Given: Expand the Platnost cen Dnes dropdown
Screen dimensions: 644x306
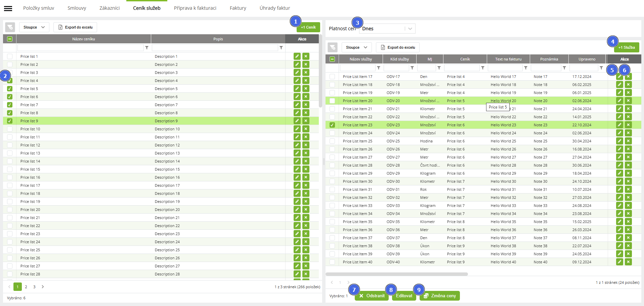Looking at the screenshot, I should [x=410, y=29].
